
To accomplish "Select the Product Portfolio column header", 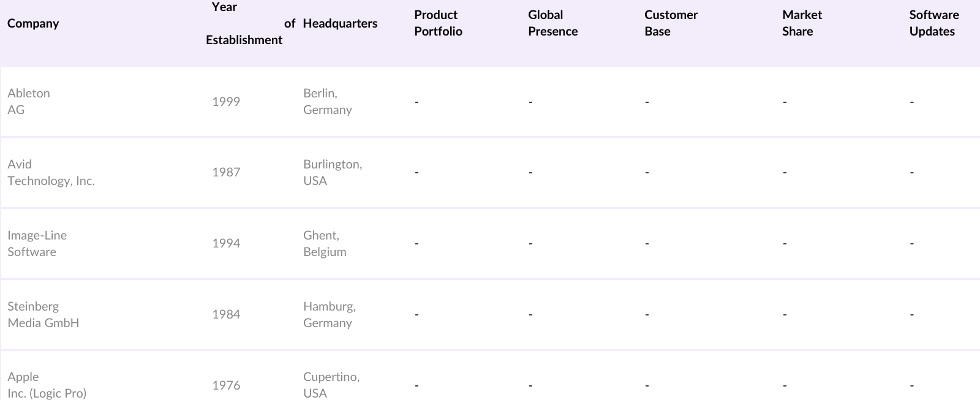I will point(438,23).
